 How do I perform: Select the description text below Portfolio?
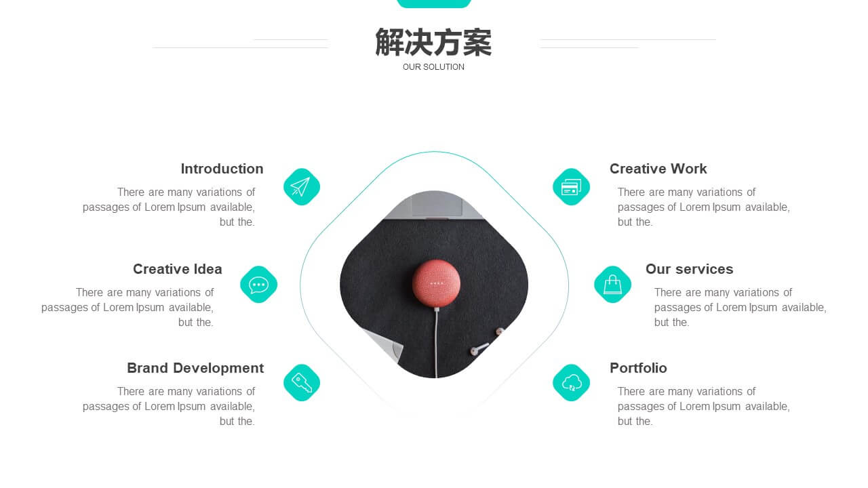704,406
